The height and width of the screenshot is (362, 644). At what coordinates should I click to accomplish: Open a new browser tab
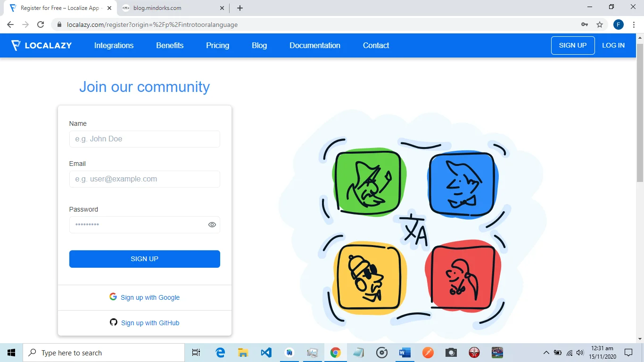[240, 8]
